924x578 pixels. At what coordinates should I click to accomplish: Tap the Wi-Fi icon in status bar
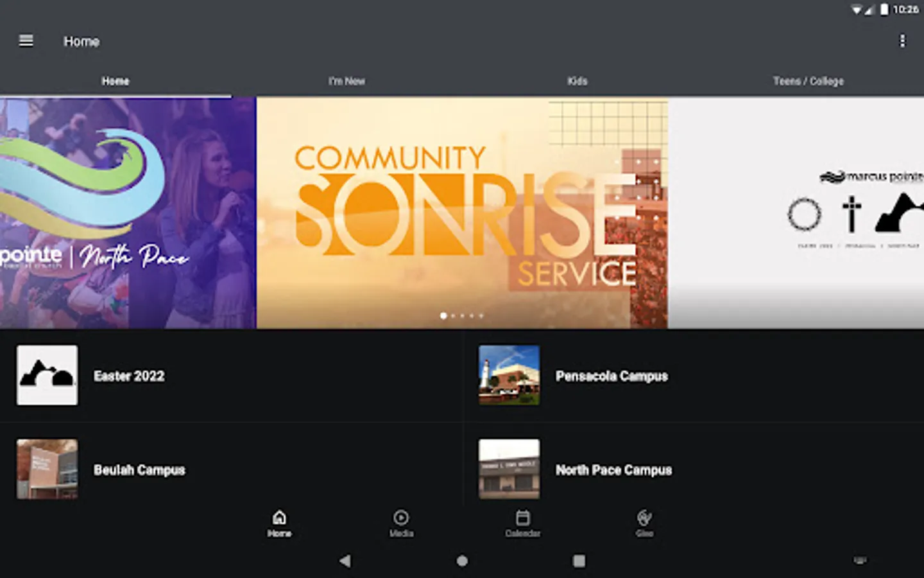pos(857,9)
